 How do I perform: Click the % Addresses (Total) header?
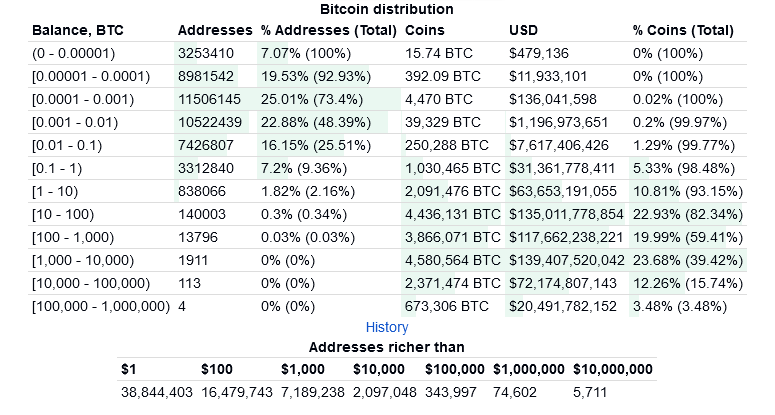328,30
